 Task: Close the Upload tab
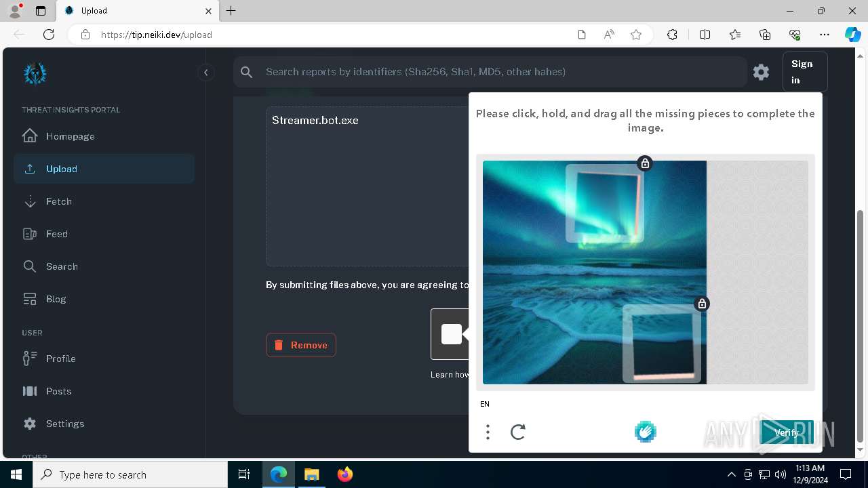click(209, 11)
